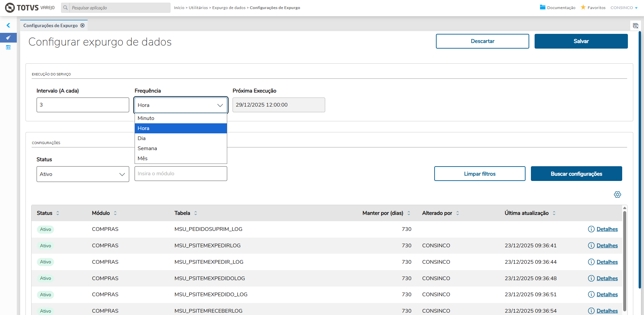The height and width of the screenshot is (315, 644).
Task: Close the Configurações de Expurgo tab
Action: pos(83,25)
